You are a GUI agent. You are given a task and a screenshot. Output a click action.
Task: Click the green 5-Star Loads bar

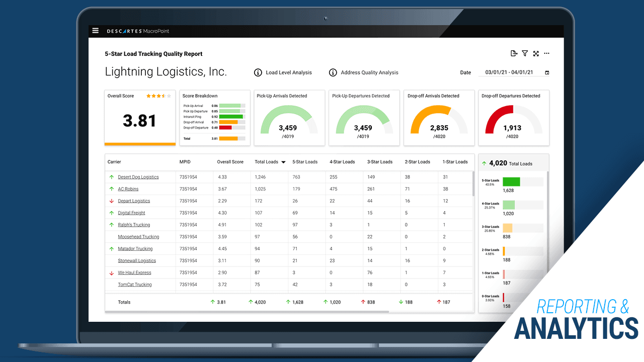pyautogui.click(x=511, y=182)
